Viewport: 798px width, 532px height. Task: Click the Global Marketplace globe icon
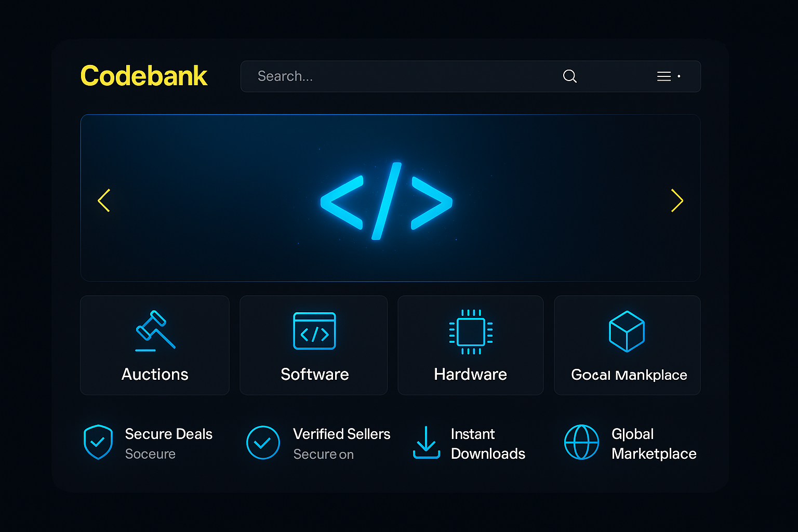pyautogui.click(x=581, y=443)
